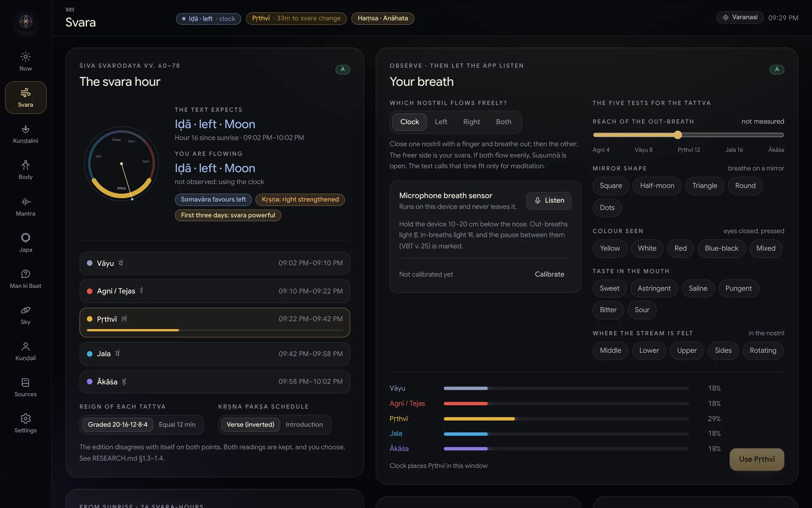Click the compass logo at top left

[26, 21]
